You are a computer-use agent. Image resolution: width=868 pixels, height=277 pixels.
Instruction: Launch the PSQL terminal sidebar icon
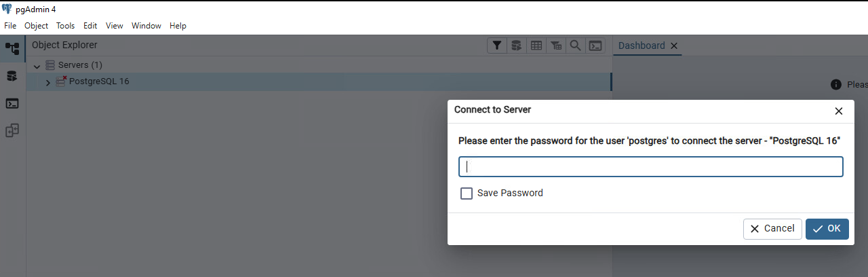tap(12, 104)
